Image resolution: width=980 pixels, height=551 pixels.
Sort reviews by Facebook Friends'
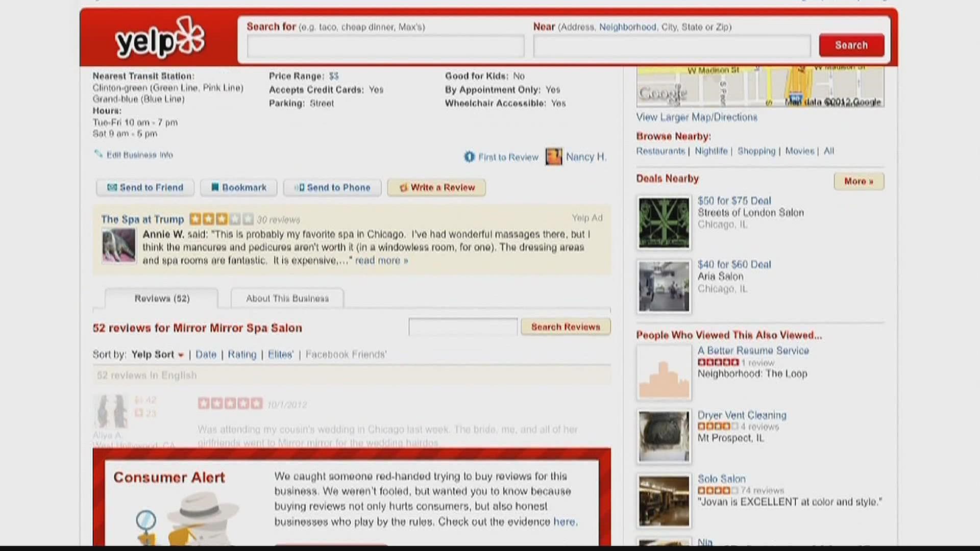pyautogui.click(x=346, y=355)
